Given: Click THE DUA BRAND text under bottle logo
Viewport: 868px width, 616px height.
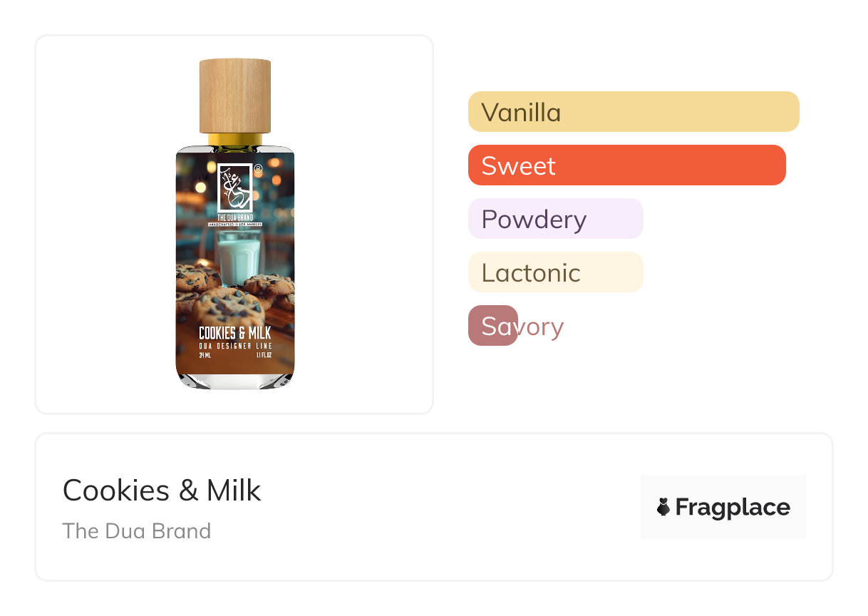Looking at the screenshot, I should (x=234, y=217).
